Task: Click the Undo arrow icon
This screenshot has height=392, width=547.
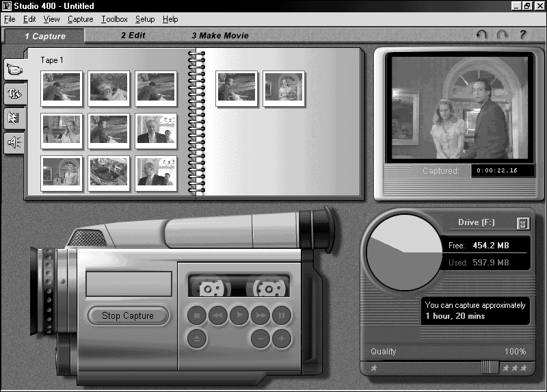Action: click(x=482, y=35)
